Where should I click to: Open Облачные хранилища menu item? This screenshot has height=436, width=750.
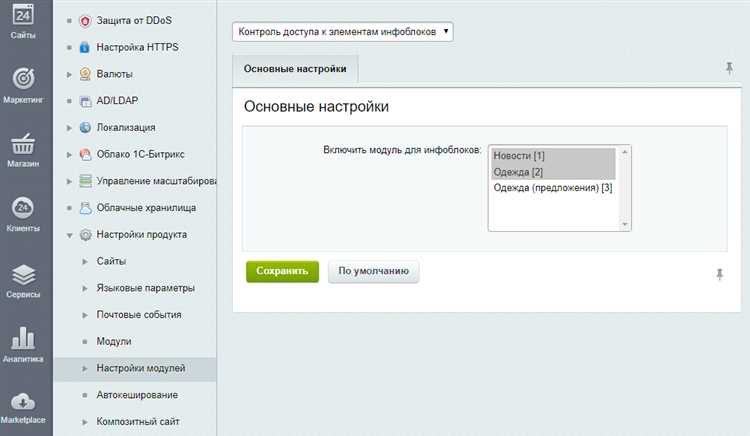click(146, 207)
